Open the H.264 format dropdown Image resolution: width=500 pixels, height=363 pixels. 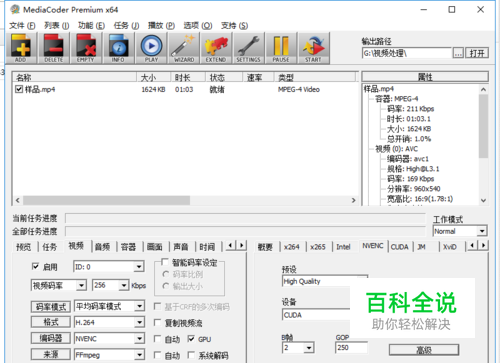109,322
